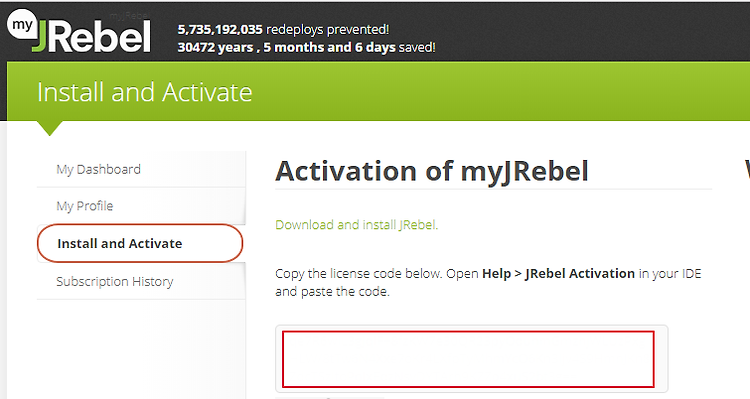The height and width of the screenshot is (399, 750).
Task: Open My Dashboard in the sidebar
Action: tap(99, 169)
